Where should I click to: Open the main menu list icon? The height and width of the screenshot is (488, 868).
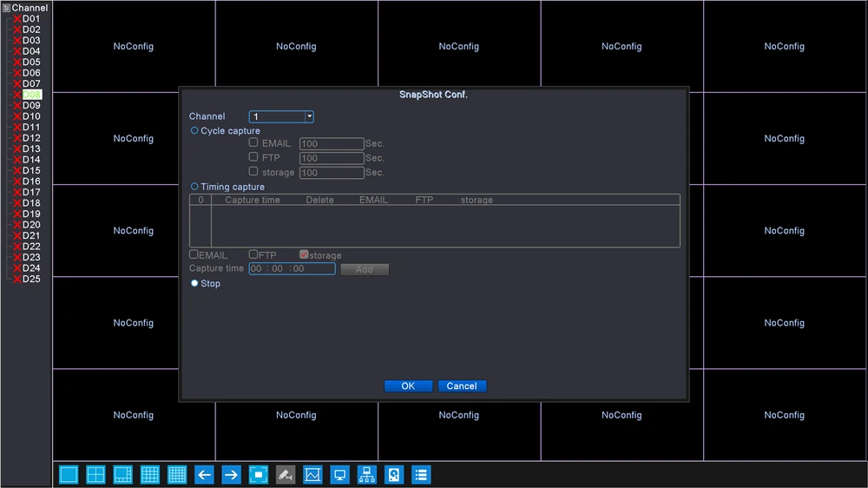[421, 475]
